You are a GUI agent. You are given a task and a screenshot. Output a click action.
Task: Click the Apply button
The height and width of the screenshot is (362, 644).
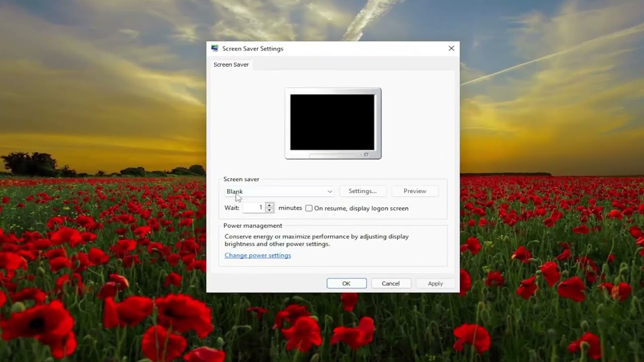pyautogui.click(x=435, y=284)
